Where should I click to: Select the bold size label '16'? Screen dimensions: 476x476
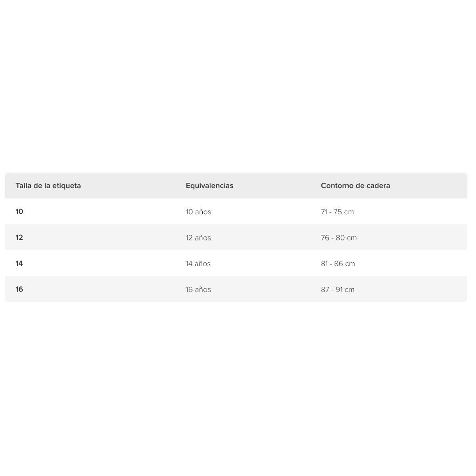(19, 289)
